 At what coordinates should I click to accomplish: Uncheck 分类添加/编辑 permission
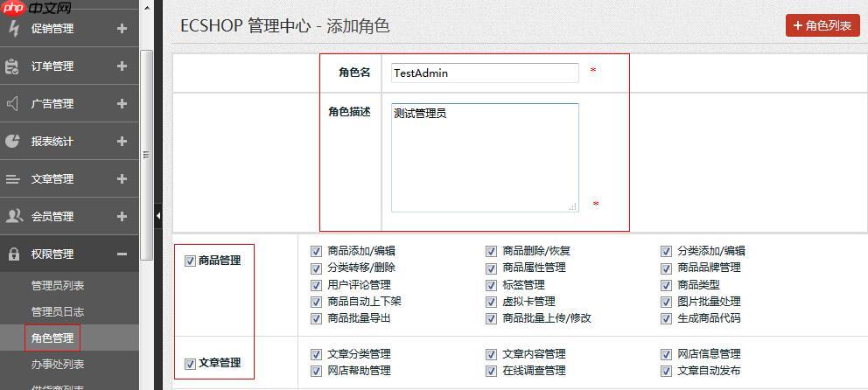click(666, 251)
